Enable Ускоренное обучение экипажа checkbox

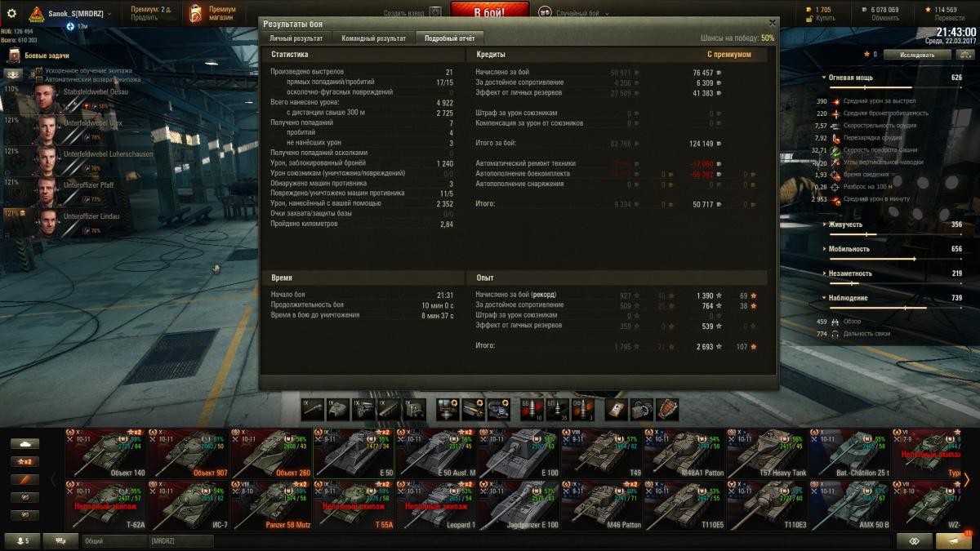39,71
